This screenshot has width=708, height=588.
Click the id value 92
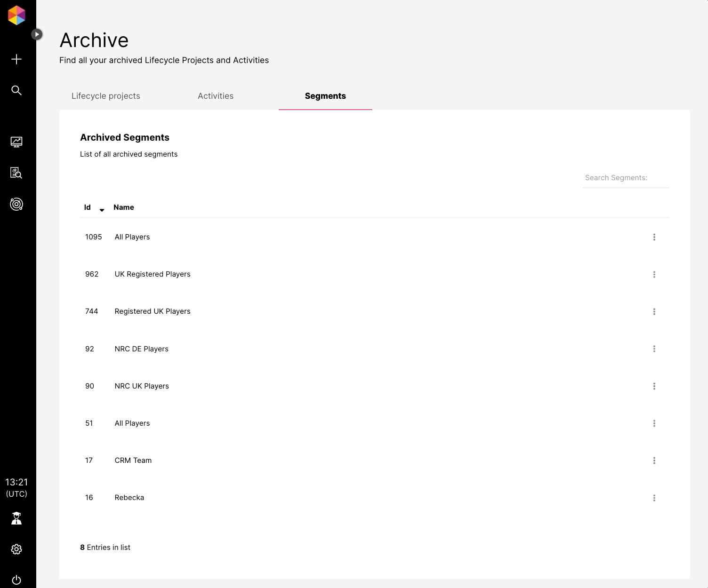(x=89, y=349)
